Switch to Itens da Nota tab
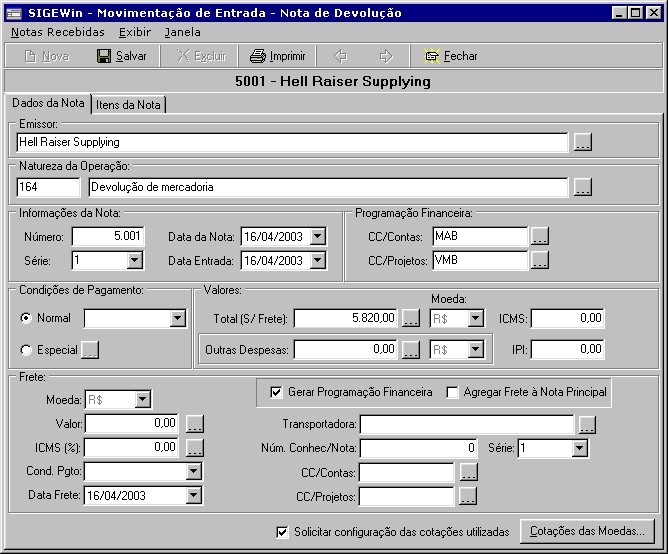The width and height of the screenshot is (668, 554). 128,105
